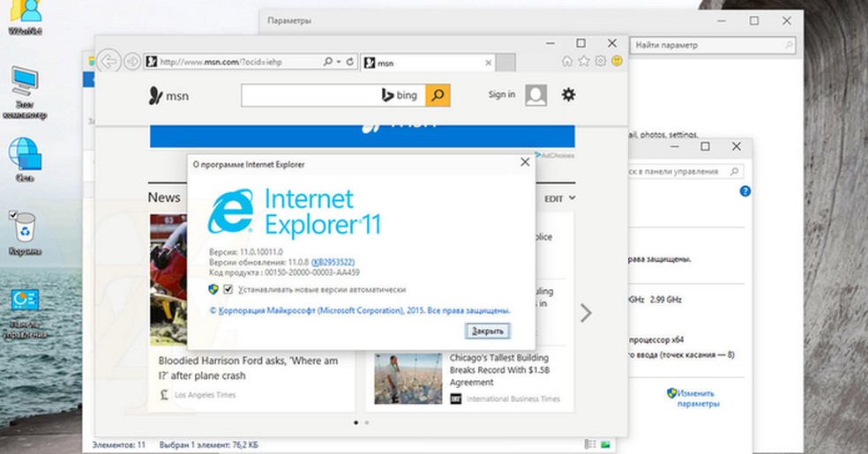Open msn page settings gear
The height and width of the screenshot is (454, 868).
568,94
